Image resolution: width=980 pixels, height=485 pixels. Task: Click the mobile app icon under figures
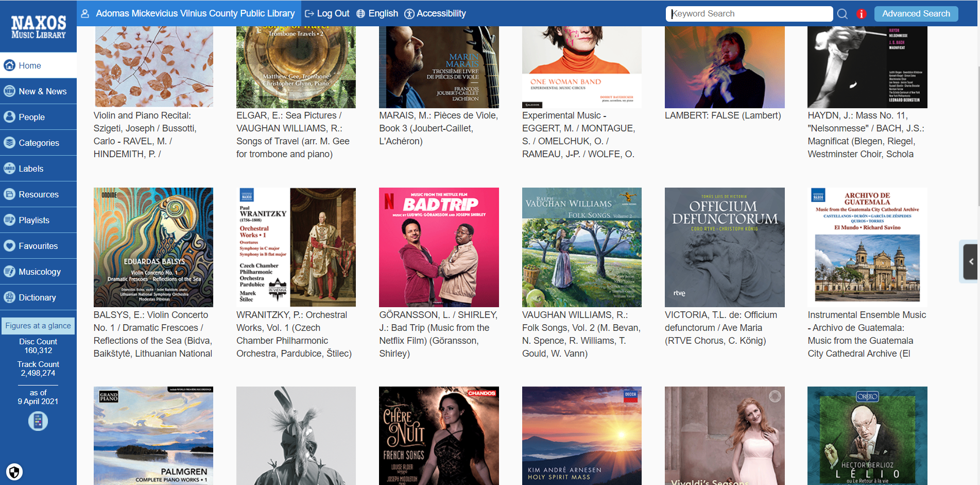click(38, 422)
